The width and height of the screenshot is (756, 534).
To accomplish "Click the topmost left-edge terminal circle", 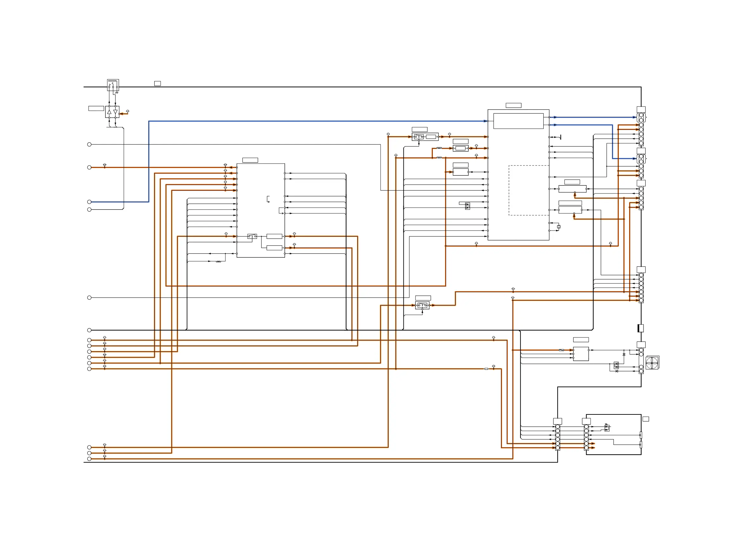I will pyautogui.click(x=89, y=144).
